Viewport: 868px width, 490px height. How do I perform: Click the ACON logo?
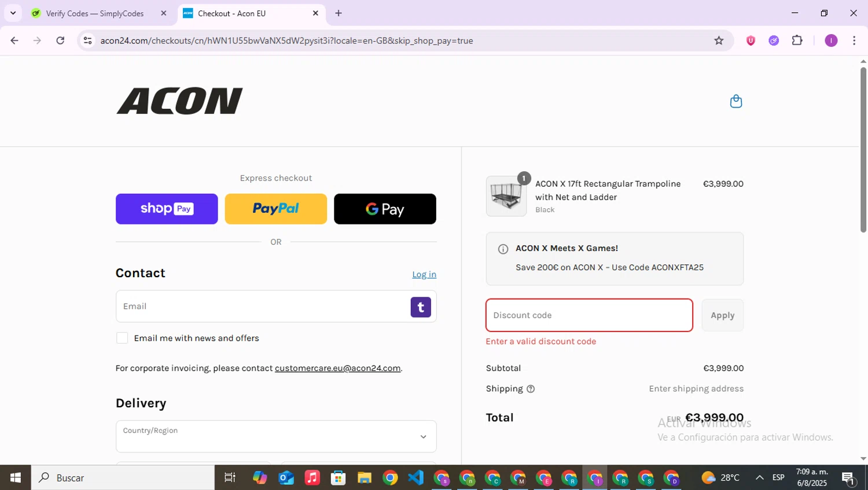179,101
